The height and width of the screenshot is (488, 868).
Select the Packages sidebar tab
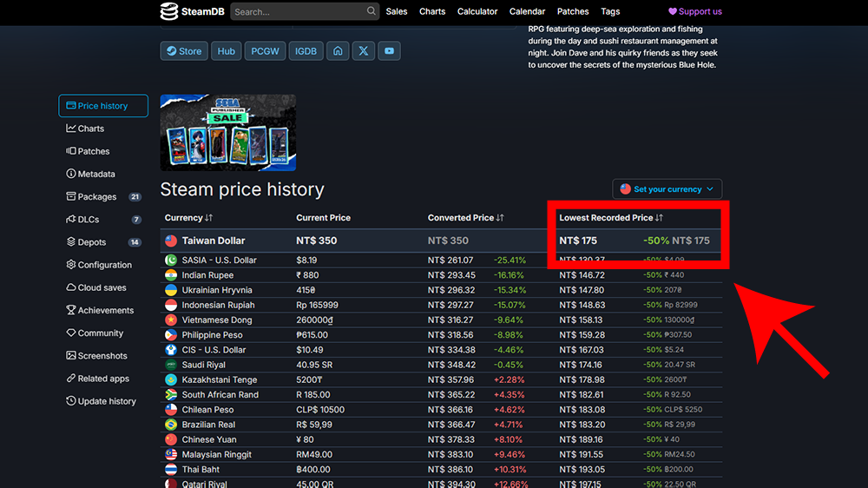click(103, 196)
